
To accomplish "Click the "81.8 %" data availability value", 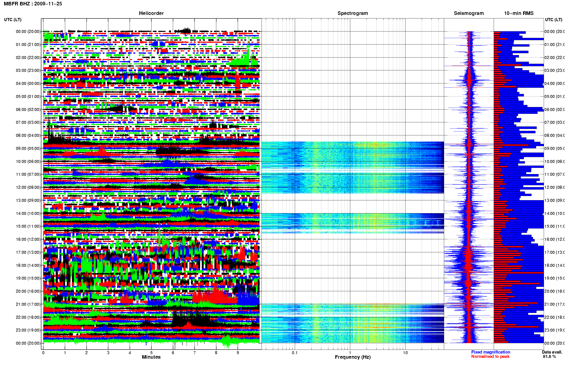I will (x=549, y=357).
